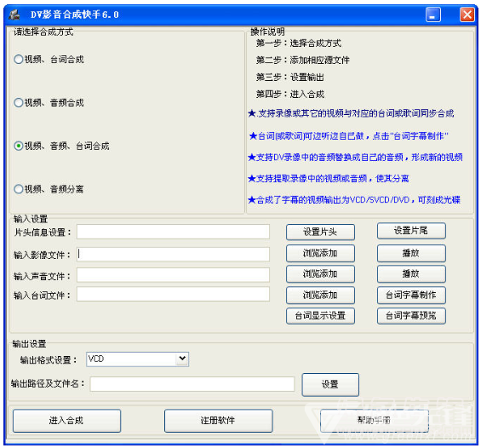Click 设置 button for output path

coord(330,384)
